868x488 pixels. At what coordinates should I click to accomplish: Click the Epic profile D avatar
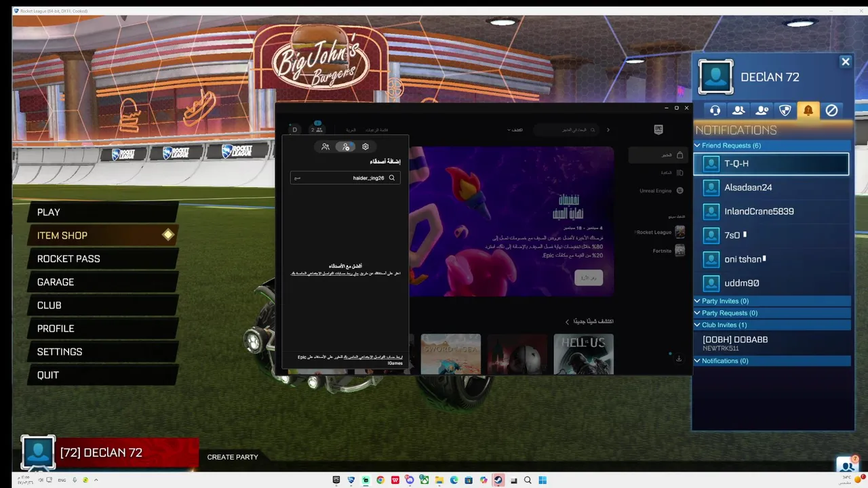pos(294,129)
